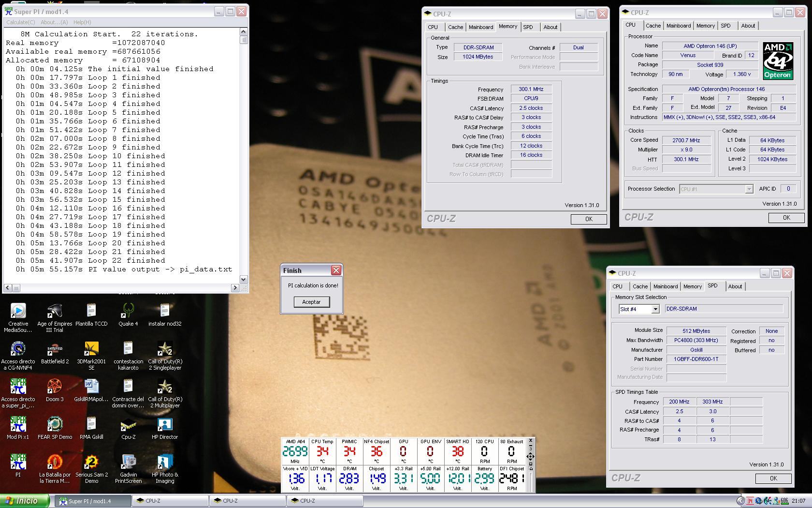
Task: Click the Manufacturer value Gskill
Action: click(696, 350)
